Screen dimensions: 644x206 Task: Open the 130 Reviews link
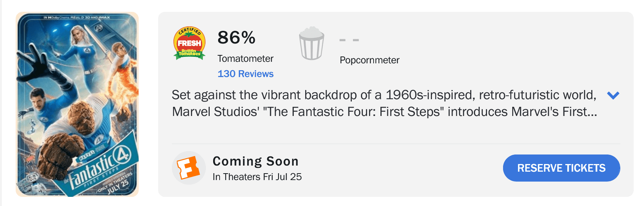point(246,74)
